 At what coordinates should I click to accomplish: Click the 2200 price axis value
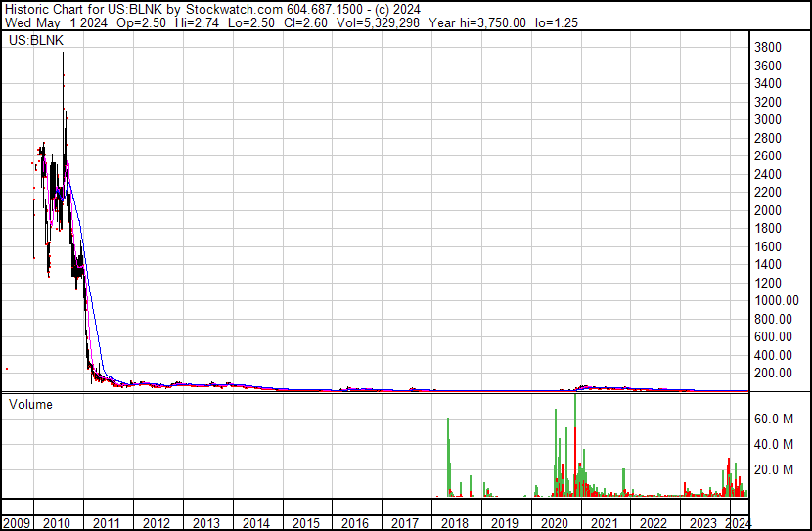point(768,192)
